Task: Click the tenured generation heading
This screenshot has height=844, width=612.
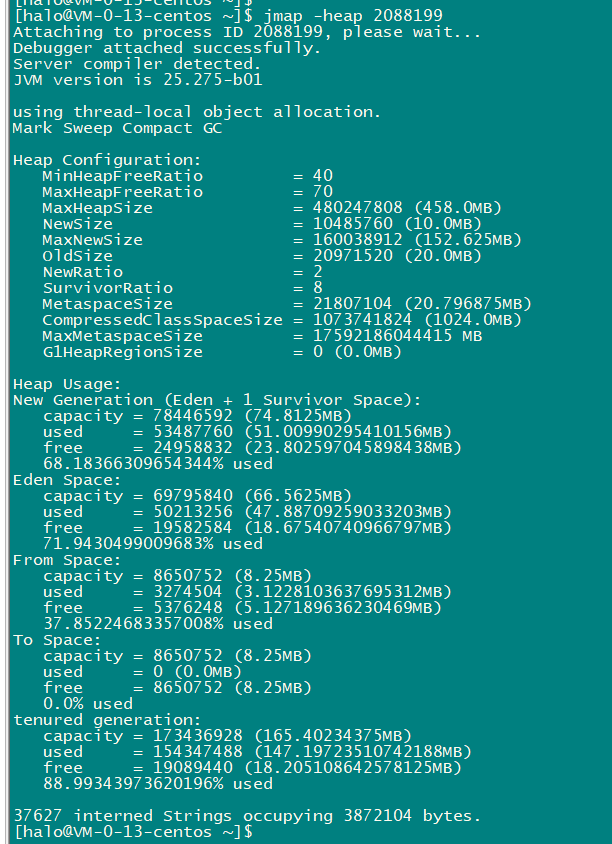Action: point(106,720)
